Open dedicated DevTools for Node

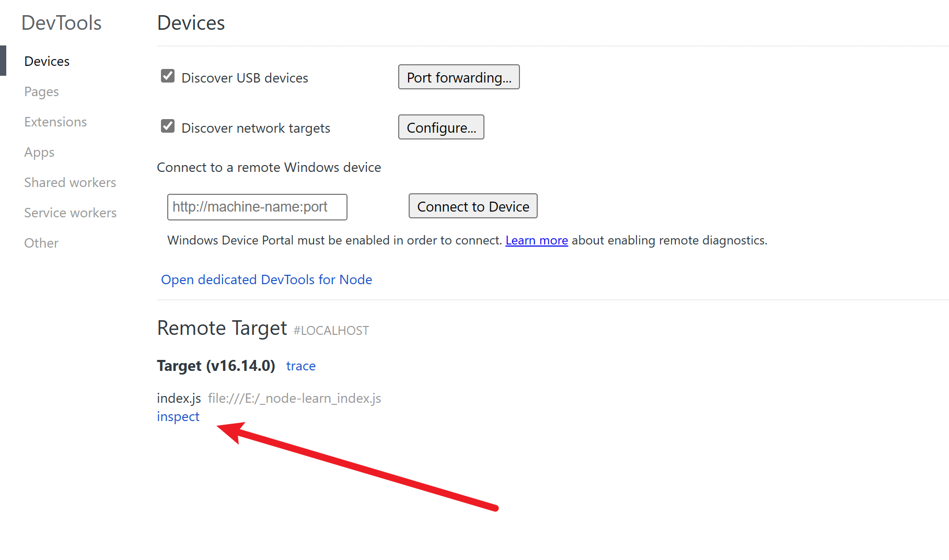pos(267,279)
